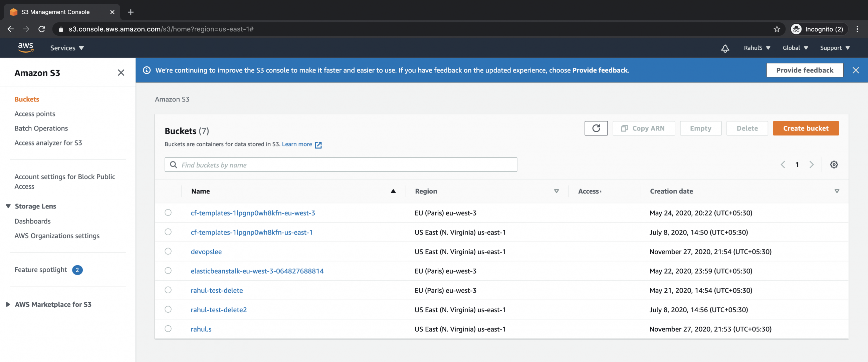The image size is (868, 362).
Task: Refresh the buckets list
Action: (596, 128)
